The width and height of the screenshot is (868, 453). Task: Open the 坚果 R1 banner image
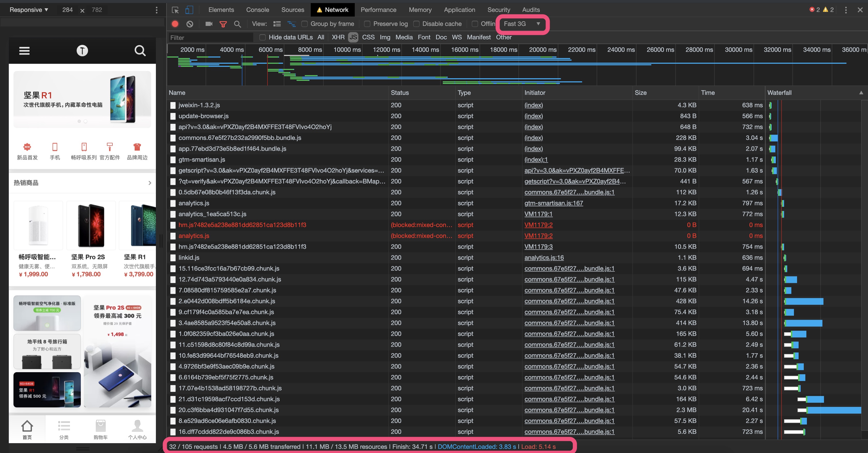[x=82, y=99]
